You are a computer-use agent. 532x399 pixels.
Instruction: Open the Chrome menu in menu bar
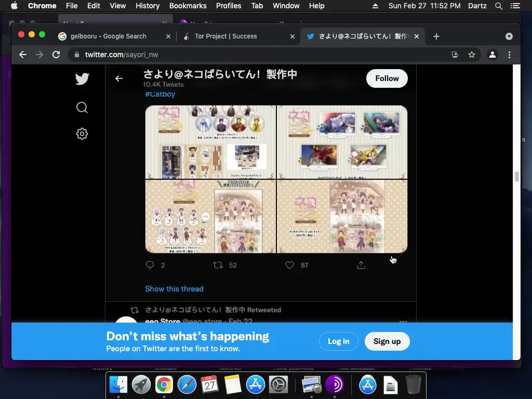pyautogui.click(x=42, y=6)
